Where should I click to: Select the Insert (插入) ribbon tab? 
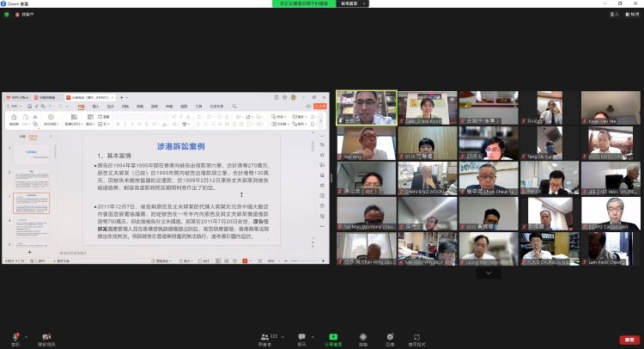[95, 107]
